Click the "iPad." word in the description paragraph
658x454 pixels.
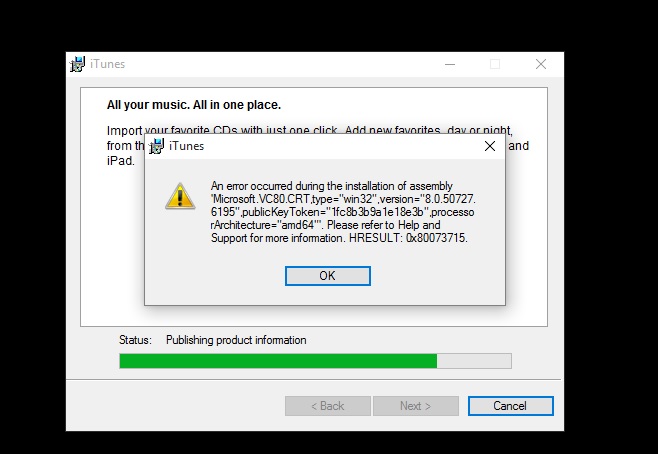[x=121, y=161]
